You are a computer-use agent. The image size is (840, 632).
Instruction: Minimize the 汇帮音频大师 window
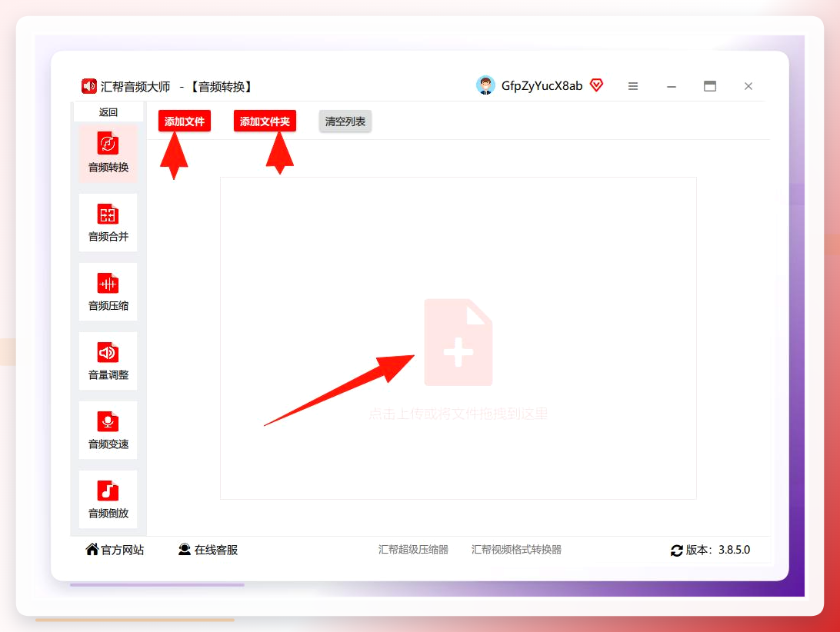coord(672,86)
